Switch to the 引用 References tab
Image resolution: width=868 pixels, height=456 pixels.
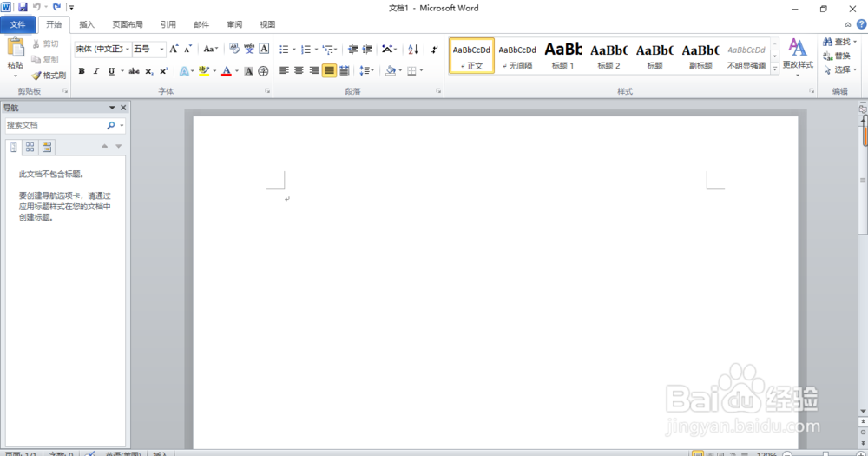click(168, 24)
